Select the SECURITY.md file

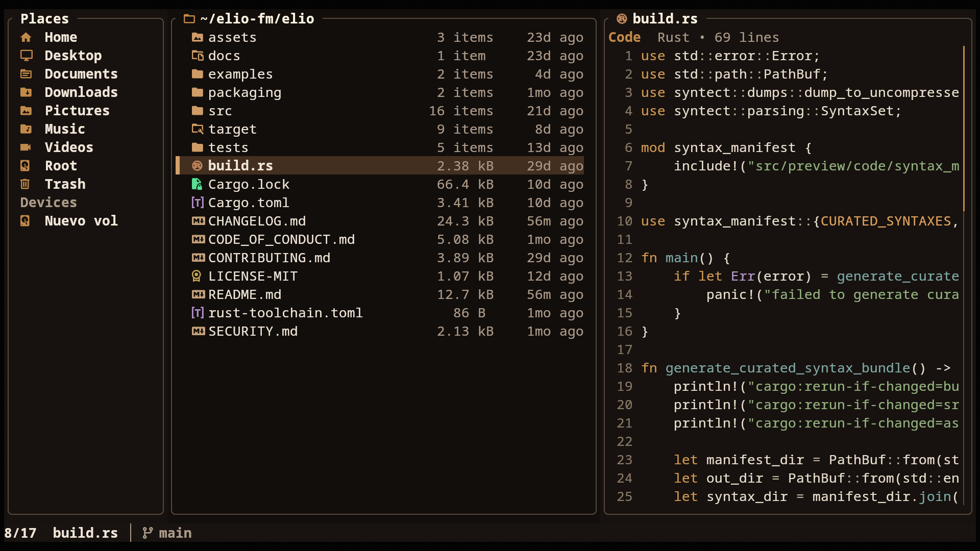tap(380, 331)
